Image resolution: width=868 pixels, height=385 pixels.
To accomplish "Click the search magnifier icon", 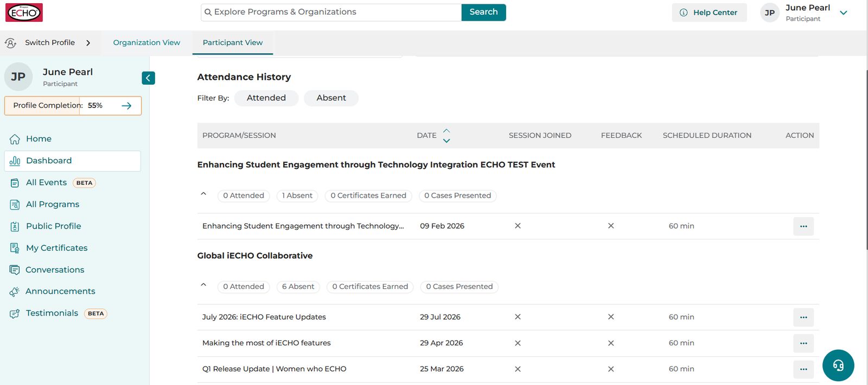I will click(208, 12).
